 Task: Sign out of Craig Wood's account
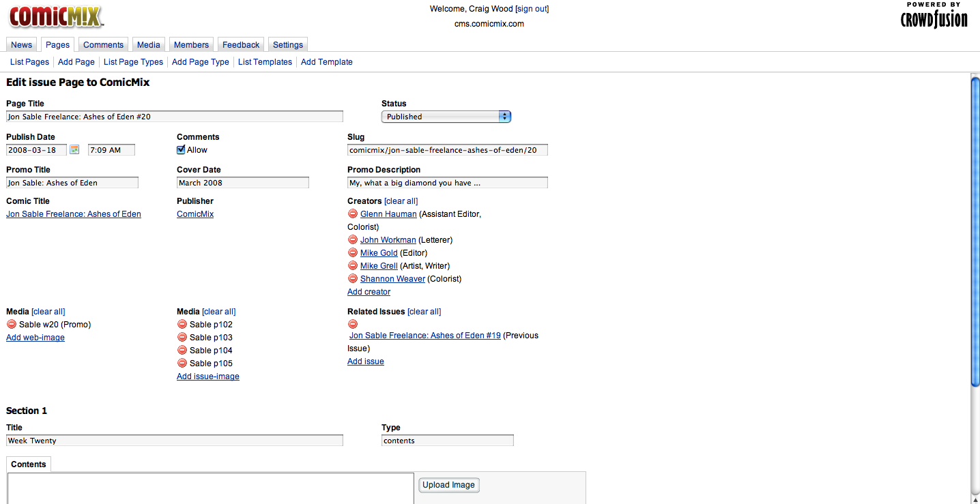532,9
